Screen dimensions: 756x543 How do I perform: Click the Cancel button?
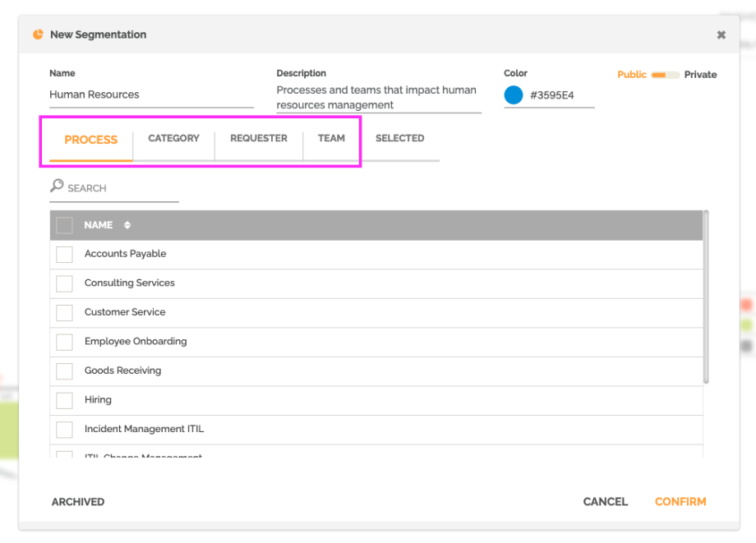pyautogui.click(x=605, y=502)
